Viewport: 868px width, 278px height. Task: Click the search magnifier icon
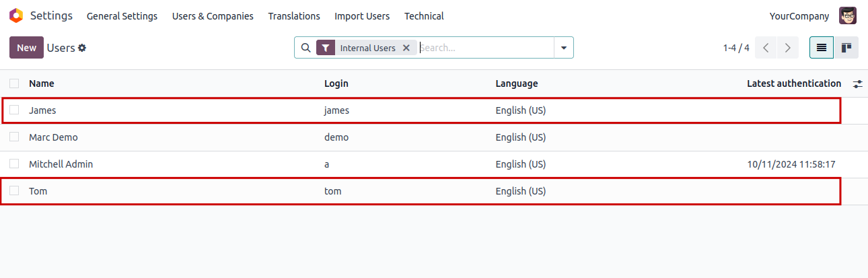point(305,48)
